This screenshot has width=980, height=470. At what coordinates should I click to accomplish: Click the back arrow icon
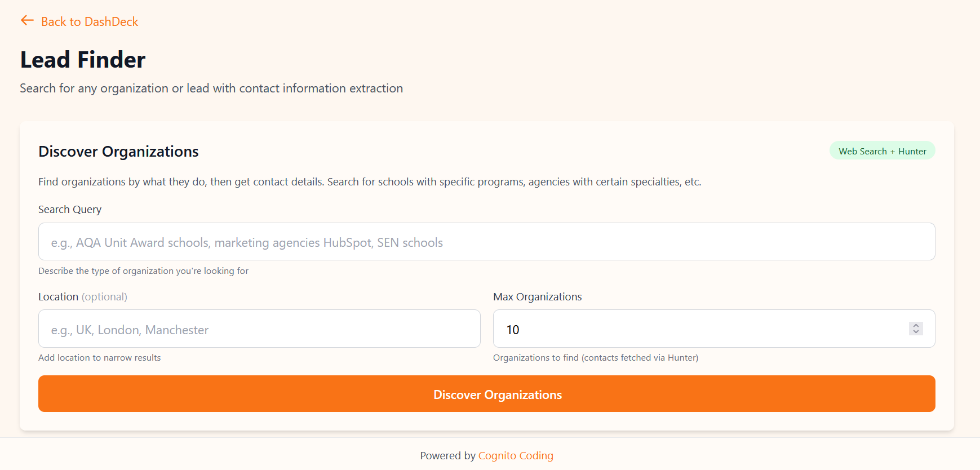27,21
